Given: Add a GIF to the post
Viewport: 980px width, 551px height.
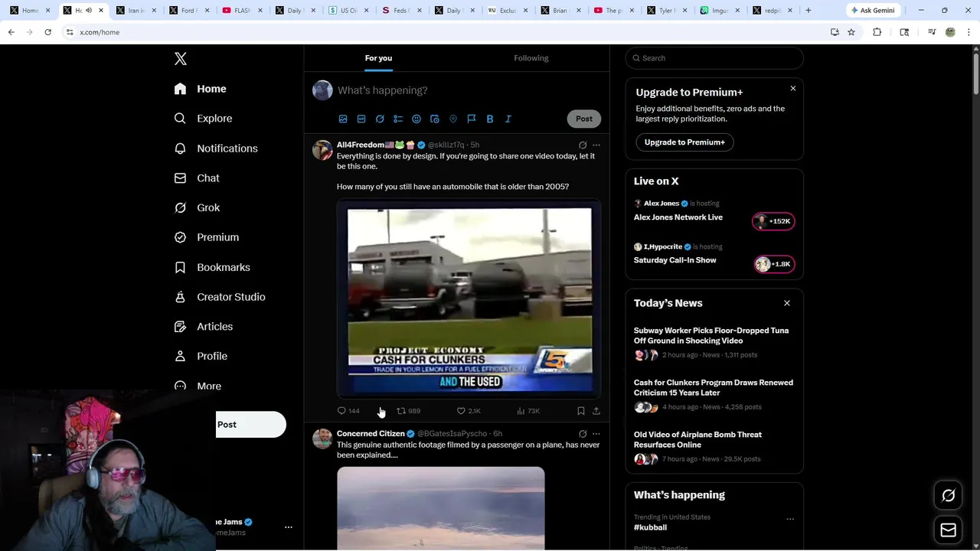Looking at the screenshot, I should click(x=361, y=119).
